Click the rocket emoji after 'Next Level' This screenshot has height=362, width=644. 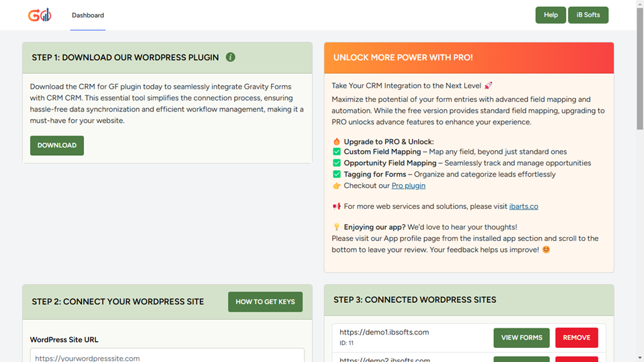(x=488, y=85)
